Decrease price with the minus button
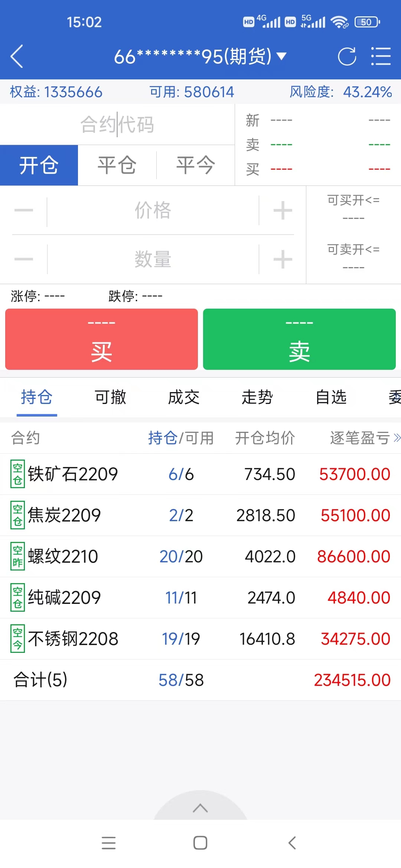This screenshot has height=868, width=401. point(24,210)
